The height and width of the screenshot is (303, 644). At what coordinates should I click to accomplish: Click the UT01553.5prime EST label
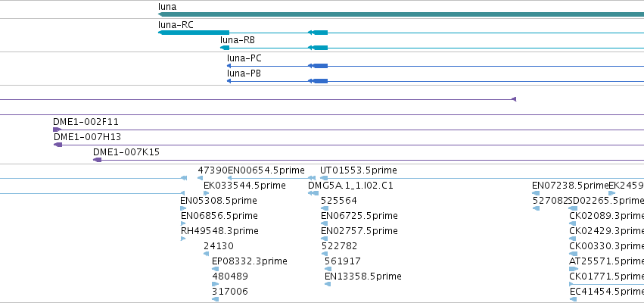click(x=359, y=170)
